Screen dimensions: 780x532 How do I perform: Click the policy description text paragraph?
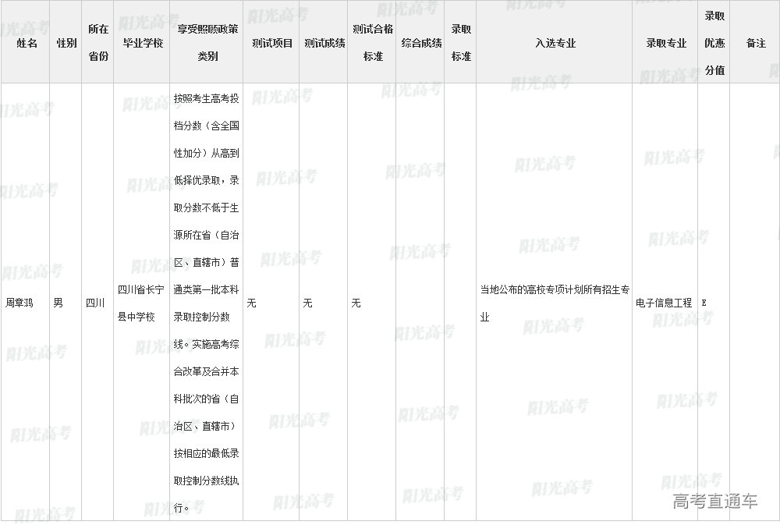[x=206, y=303]
